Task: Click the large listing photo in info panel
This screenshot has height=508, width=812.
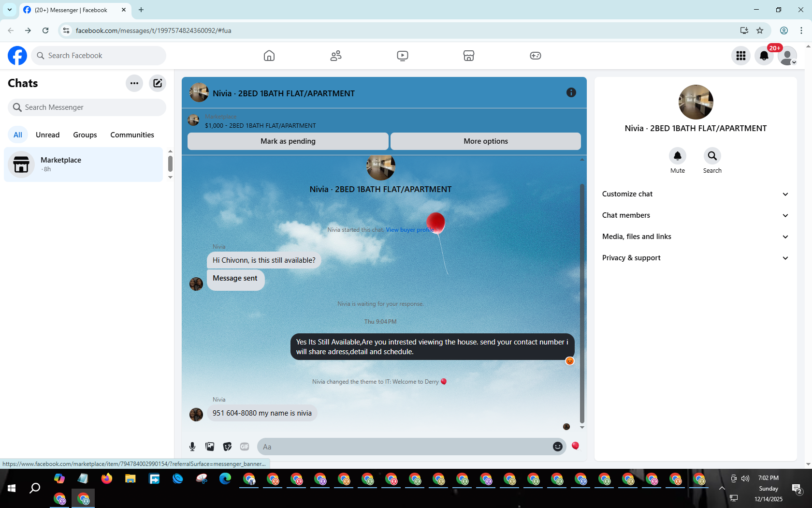Action: coord(696,102)
